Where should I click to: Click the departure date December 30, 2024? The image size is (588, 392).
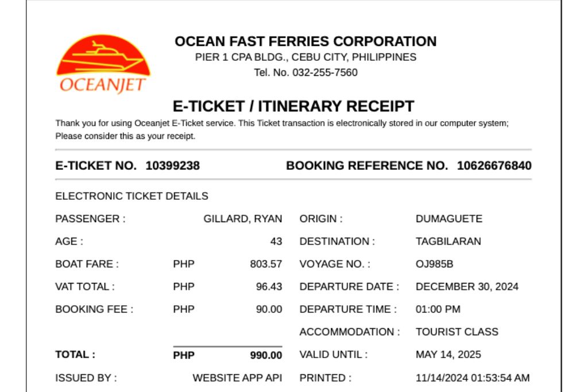click(467, 286)
